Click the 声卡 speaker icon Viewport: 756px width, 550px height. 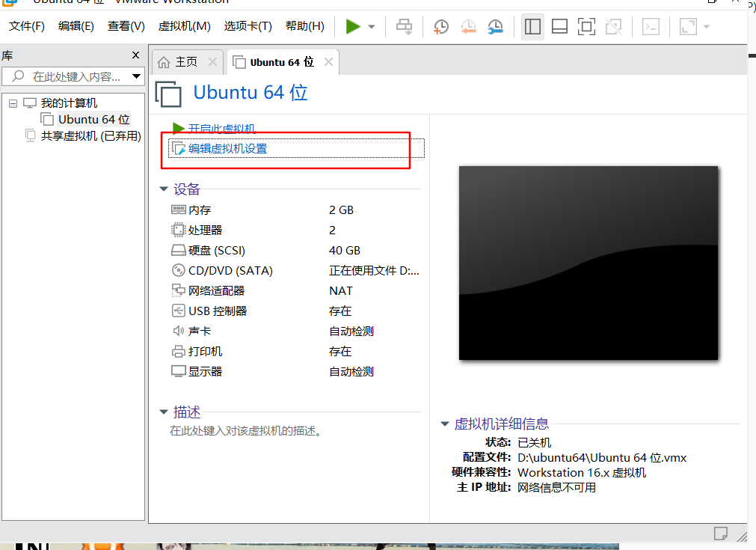pyautogui.click(x=179, y=331)
